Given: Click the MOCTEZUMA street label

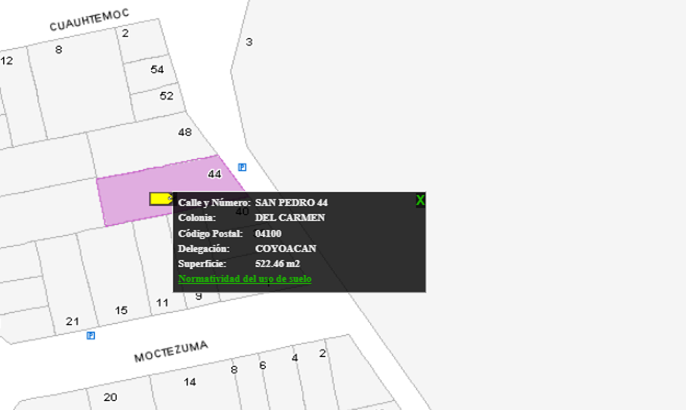Looking at the screenshot, I should [171, 352].
